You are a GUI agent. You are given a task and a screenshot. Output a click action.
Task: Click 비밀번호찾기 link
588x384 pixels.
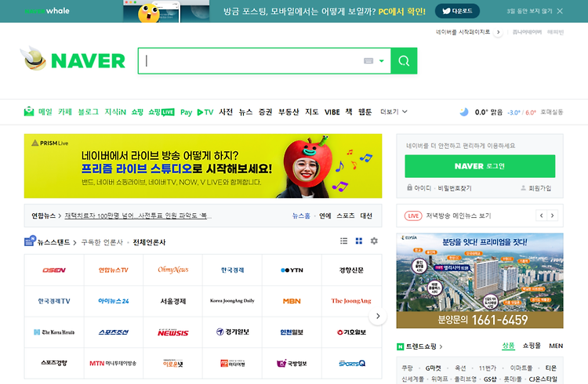[x=455, y=188]
